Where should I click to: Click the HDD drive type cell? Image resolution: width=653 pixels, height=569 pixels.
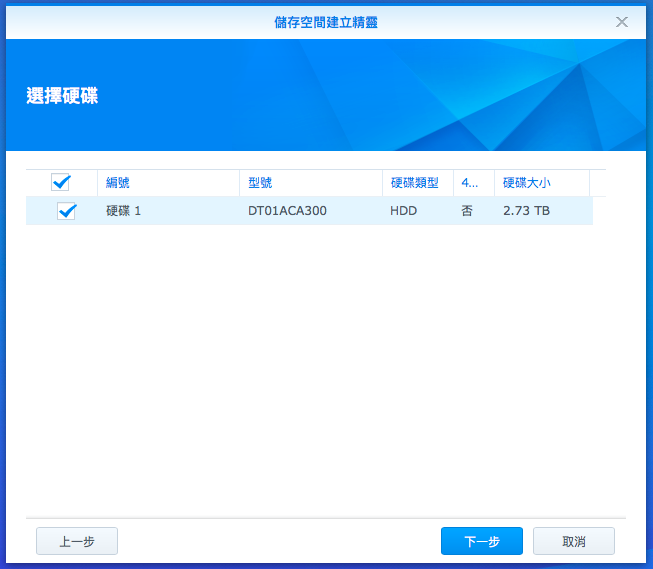click(x=403, y=211)
